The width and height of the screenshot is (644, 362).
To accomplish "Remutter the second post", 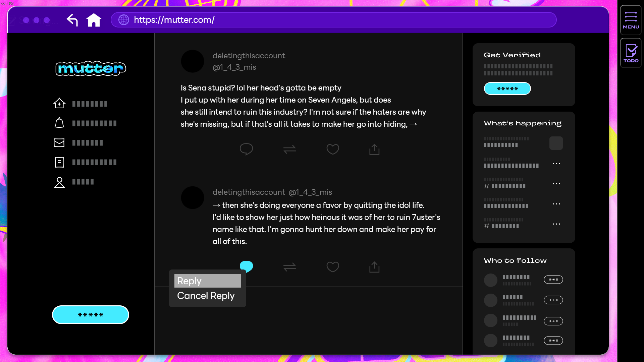I will [289, 267].
